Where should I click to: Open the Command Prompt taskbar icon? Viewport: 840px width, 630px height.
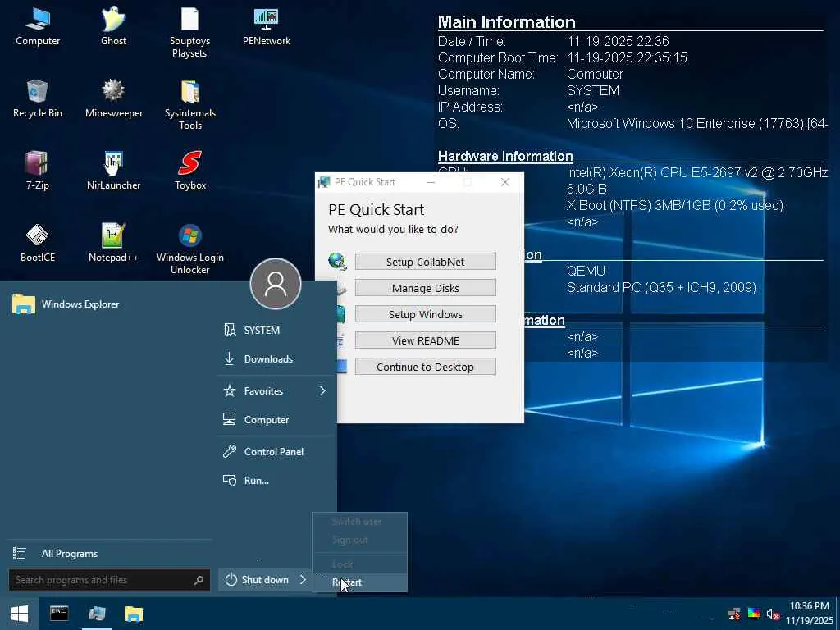pos(59,614)
